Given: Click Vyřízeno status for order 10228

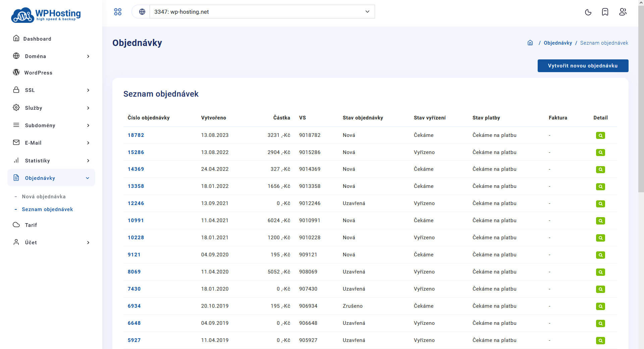Looking at the screenshot, I should (424, 238).
